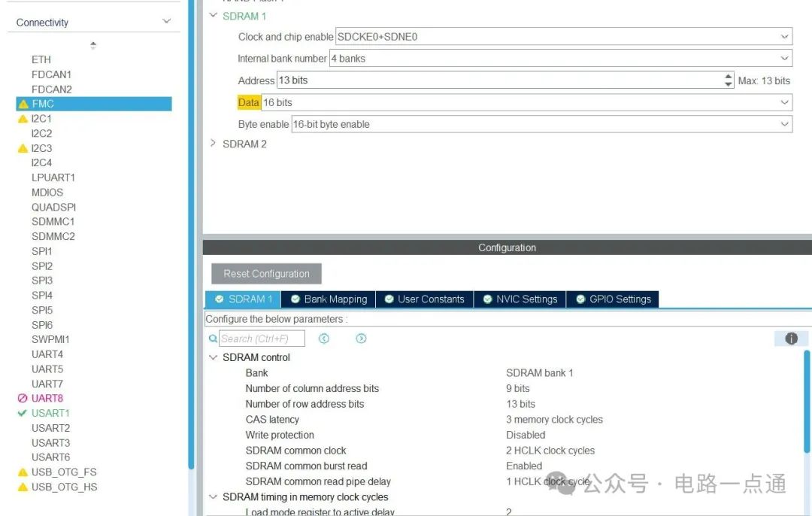
Task: Go to previous search result arrow
Action: click(x=324, y=338)
